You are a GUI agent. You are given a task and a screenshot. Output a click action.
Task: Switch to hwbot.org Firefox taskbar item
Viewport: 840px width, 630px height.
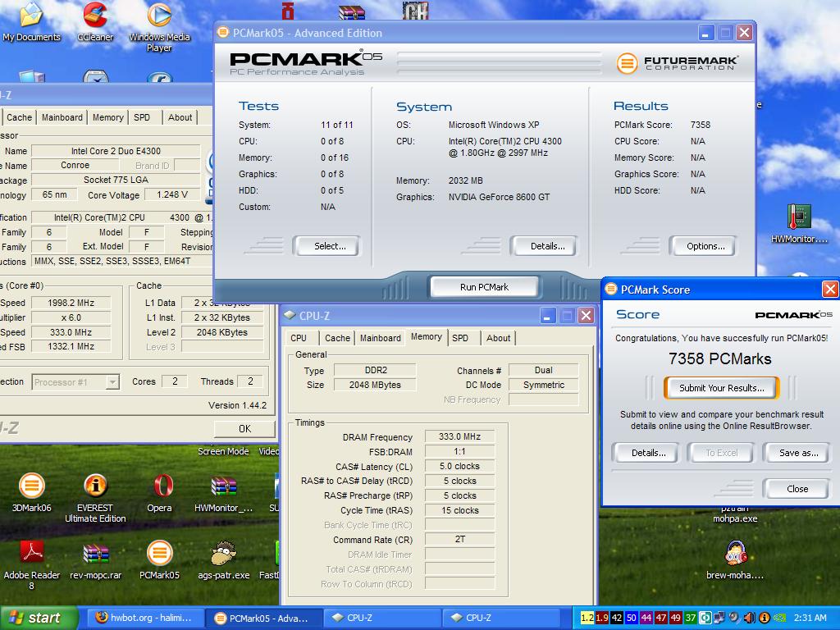click(x=144, y=618)
